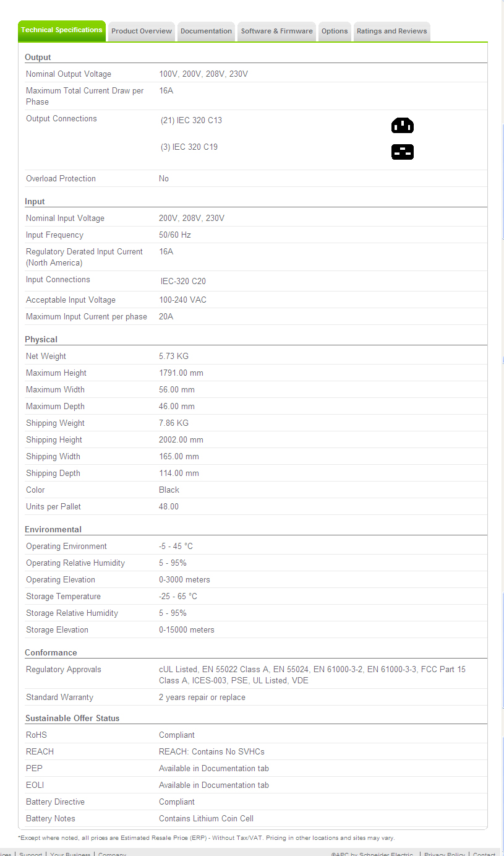Click the EOLI row's Available in Documentation text
The width and height of the screenshot is (504, 856).
213,785
